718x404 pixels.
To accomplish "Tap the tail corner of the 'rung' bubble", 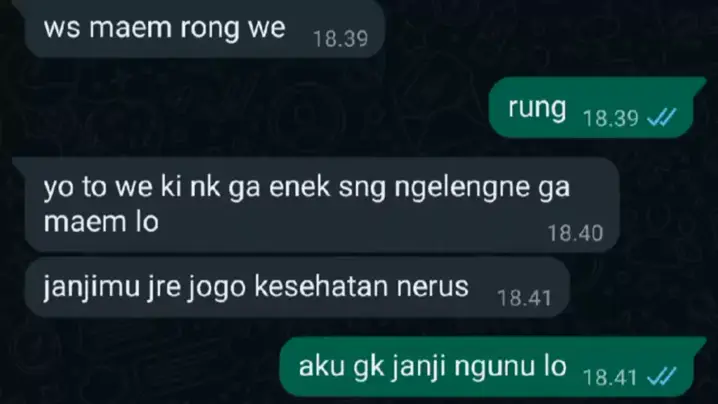I will [701, 83].
